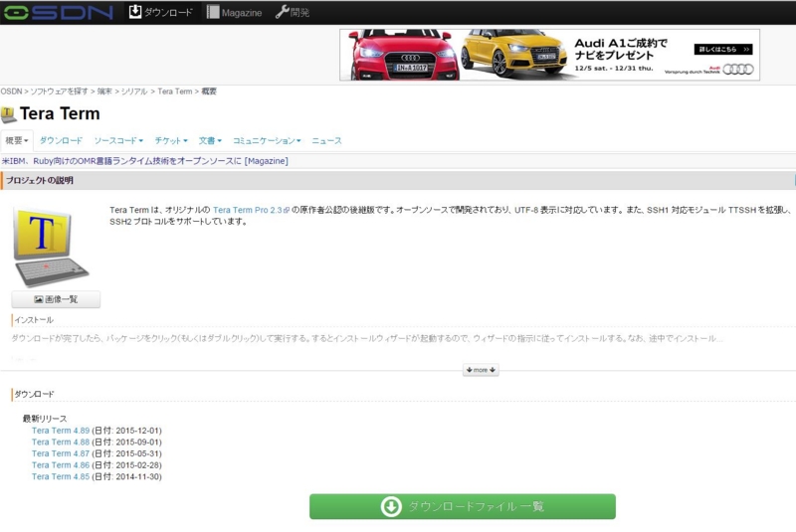The width and height of the screenshot is (796, 532).
Task: Expand description with the more button
Action: coord(481,370)
